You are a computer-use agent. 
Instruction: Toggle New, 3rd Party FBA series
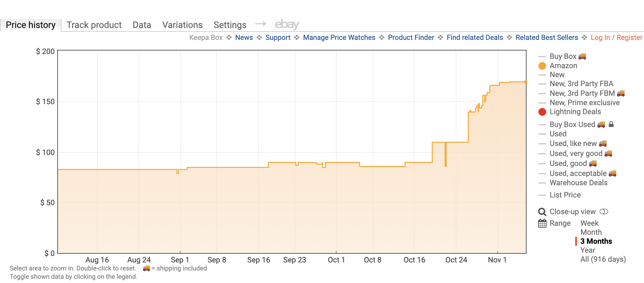581,84
